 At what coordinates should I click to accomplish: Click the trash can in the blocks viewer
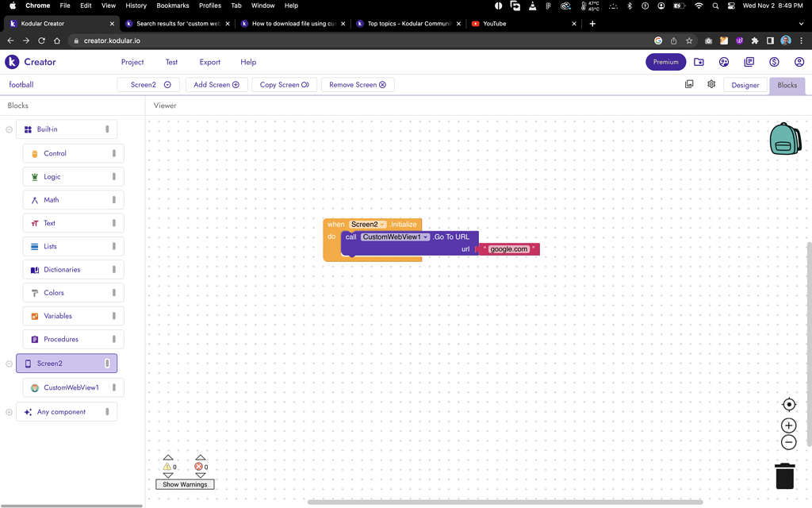[784, 475]
